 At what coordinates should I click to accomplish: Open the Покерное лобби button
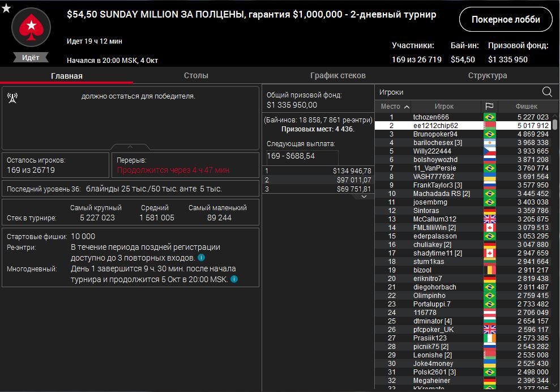tap(506, 19)
